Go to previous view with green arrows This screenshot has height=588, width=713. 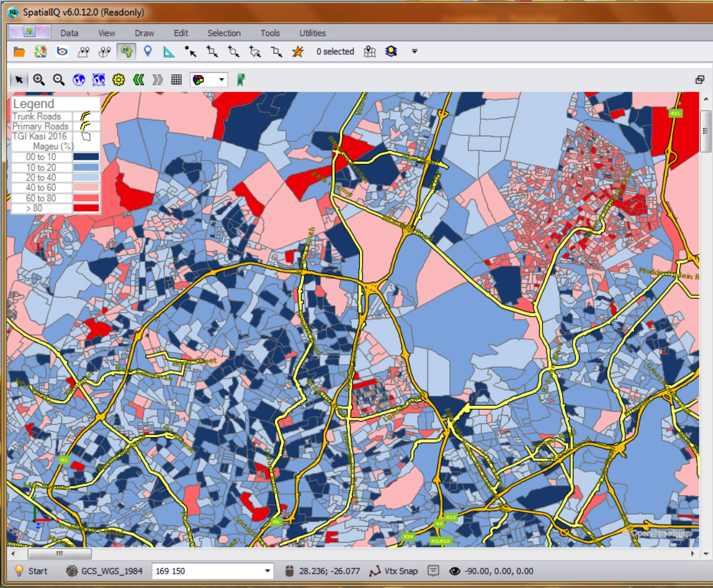[139, 80]
